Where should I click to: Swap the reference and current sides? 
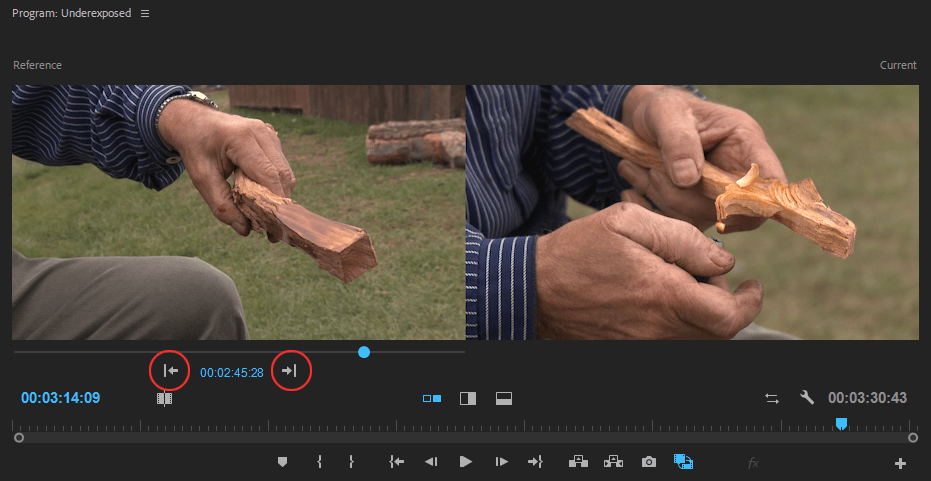pyautogui.click(x=772, y=398)
